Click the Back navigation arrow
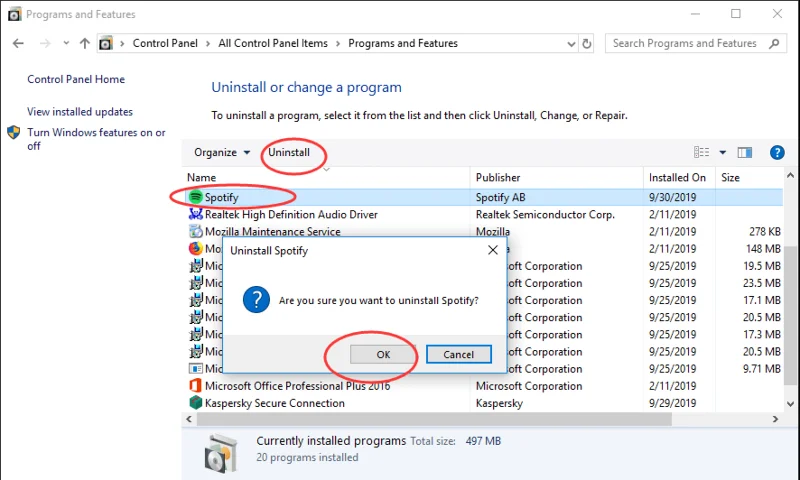 18,43
